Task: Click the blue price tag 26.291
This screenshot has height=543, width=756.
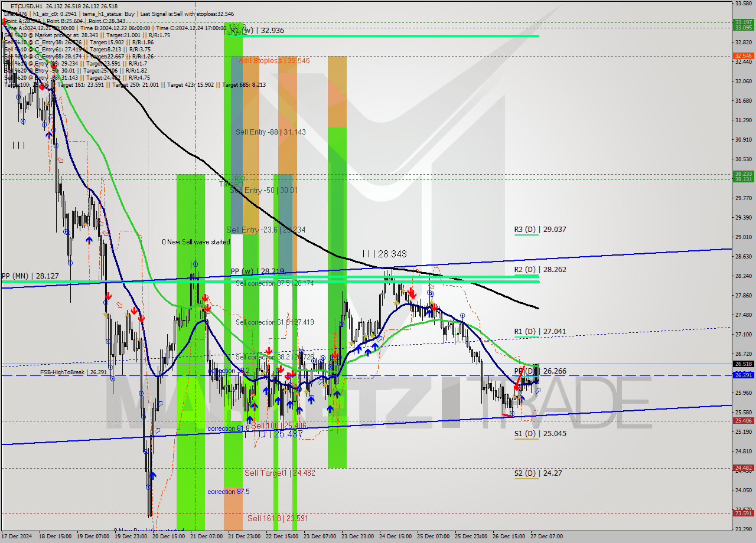Action: click(742, 375)
